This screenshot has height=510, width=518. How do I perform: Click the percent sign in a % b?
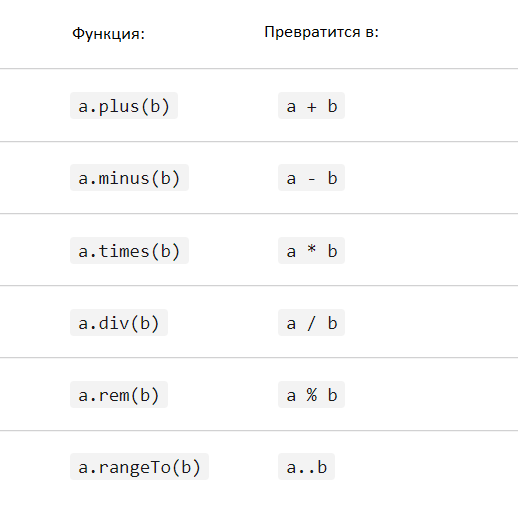[x=312, y=395]
